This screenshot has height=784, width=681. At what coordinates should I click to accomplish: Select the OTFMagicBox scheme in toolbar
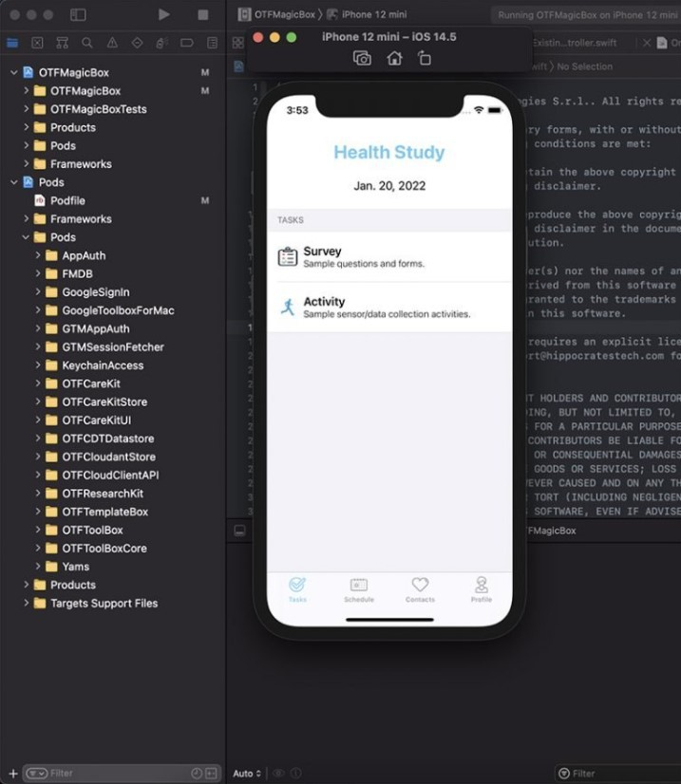[x=277, y=14]
